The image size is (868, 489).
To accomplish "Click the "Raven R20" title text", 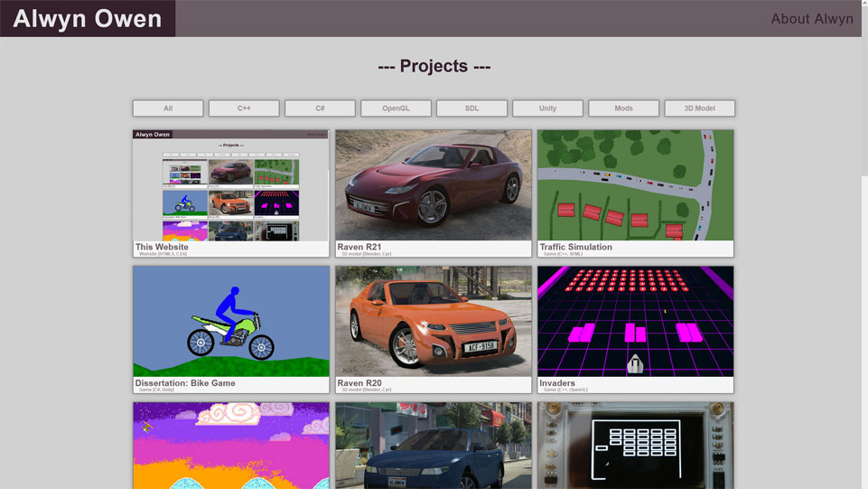I will 359,383.
